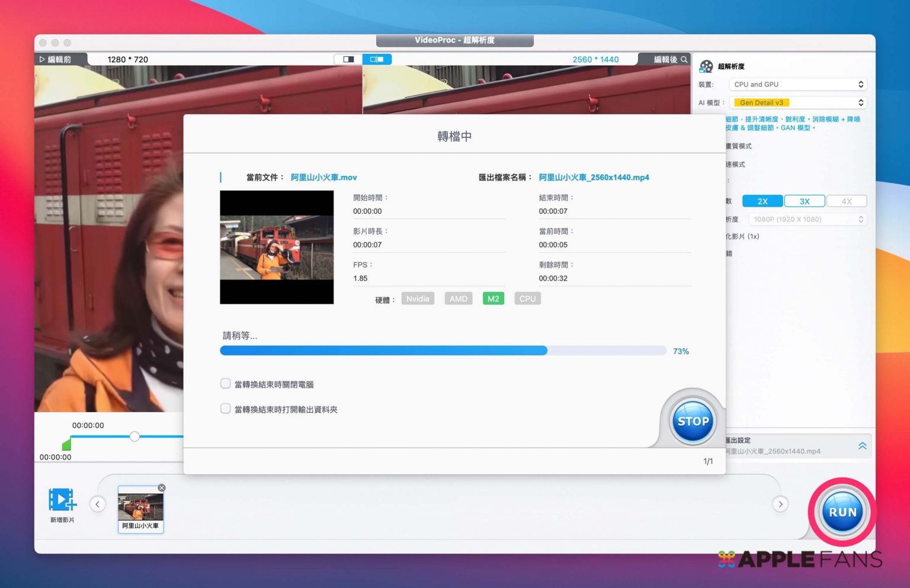Click the Add Video (新增影片) icon
The width and height of the screenshot is (910, 588).
pos(62,500)
